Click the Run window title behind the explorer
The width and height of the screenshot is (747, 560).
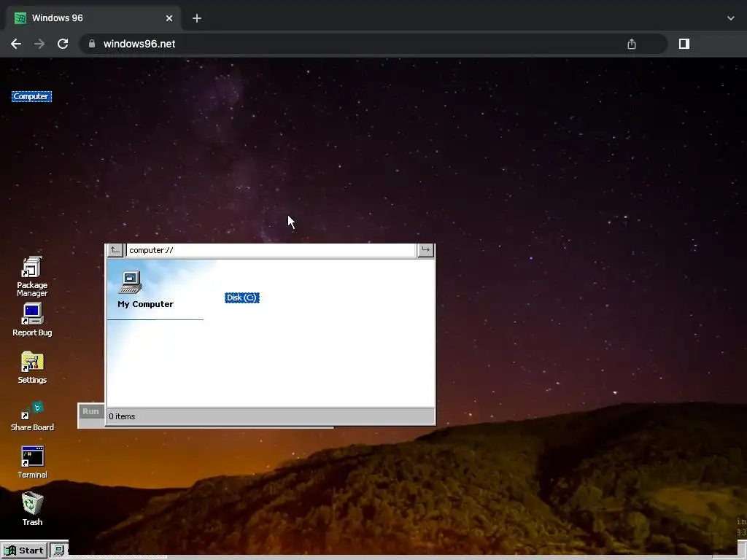[x=90, y=411]
